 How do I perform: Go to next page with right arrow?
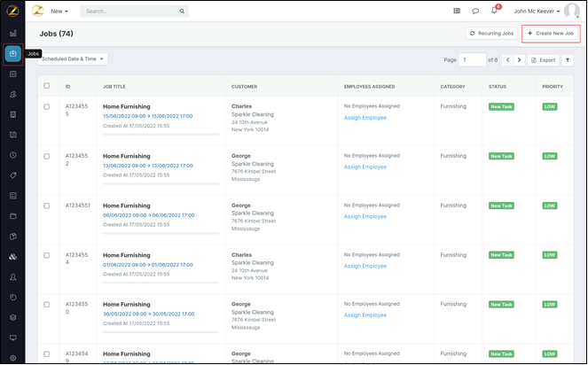point(520,60)
